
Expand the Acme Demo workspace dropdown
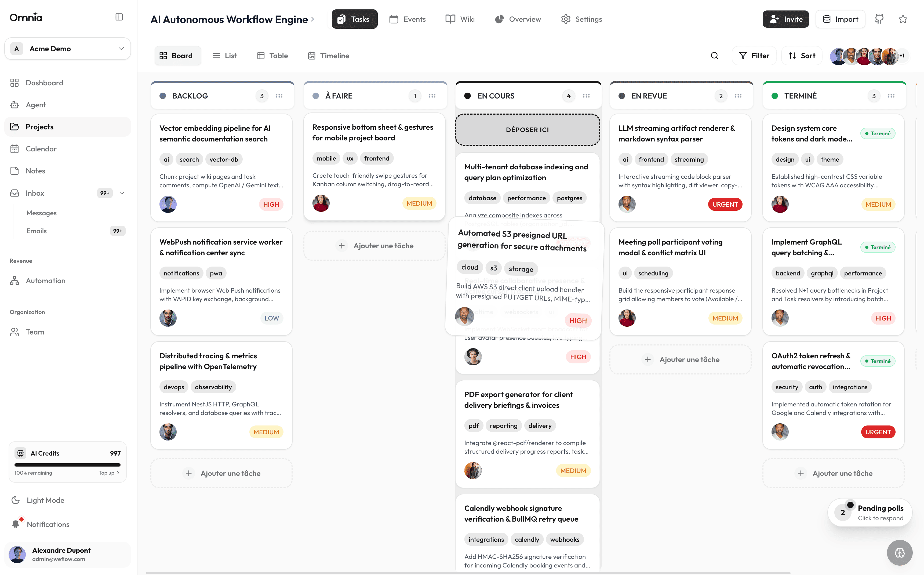tap(68, 49)
